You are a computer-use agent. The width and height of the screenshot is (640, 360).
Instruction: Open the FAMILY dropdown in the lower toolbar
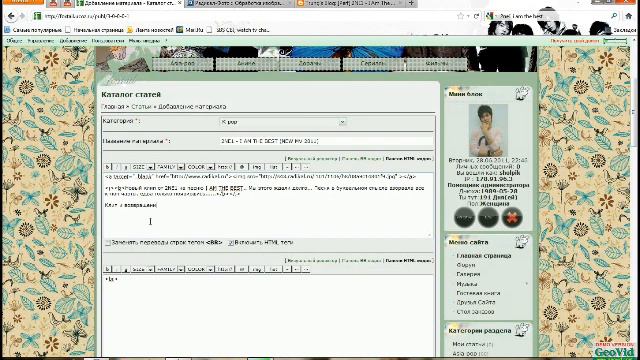point(170,269)
